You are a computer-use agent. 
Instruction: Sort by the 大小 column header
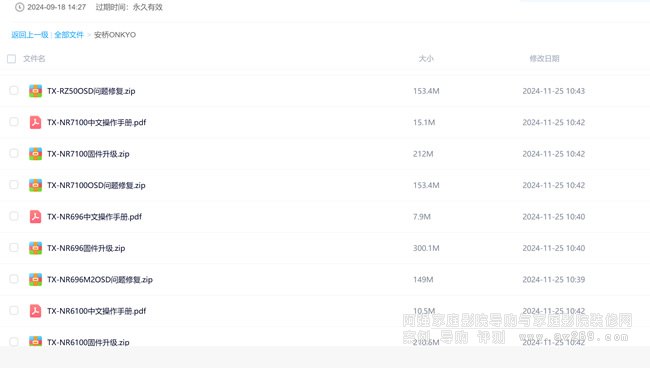[x=426, y=58]
